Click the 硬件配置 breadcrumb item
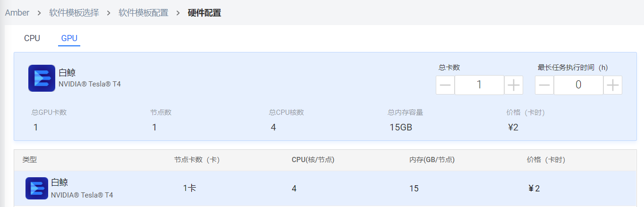644x207 pixels. [x=204, y=13]
